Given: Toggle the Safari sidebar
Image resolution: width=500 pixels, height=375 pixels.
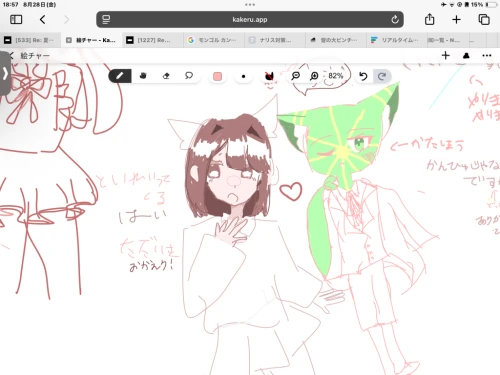Looking at the screenshot, I should pyautogui.click(x=16, y=19).
